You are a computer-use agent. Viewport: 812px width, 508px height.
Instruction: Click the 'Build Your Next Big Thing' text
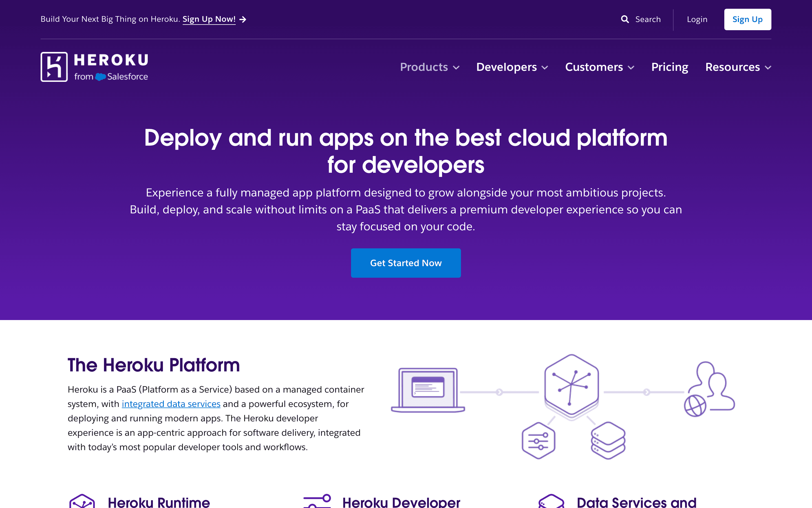111,19
